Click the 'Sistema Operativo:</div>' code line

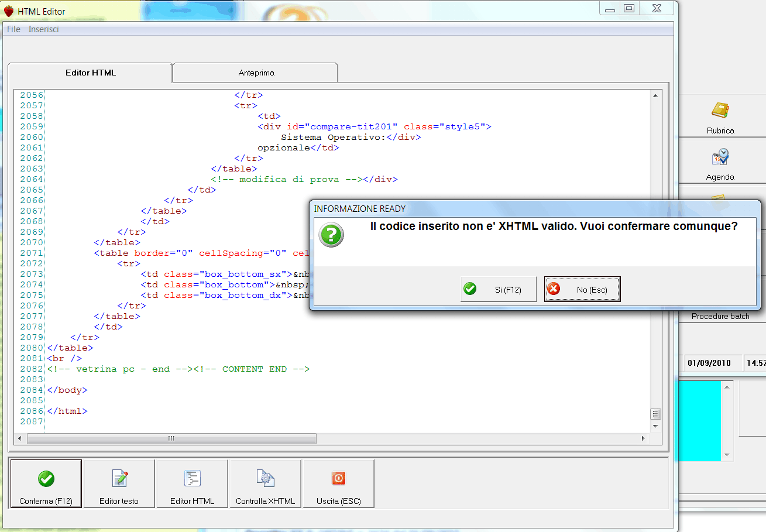click(351, 137)
